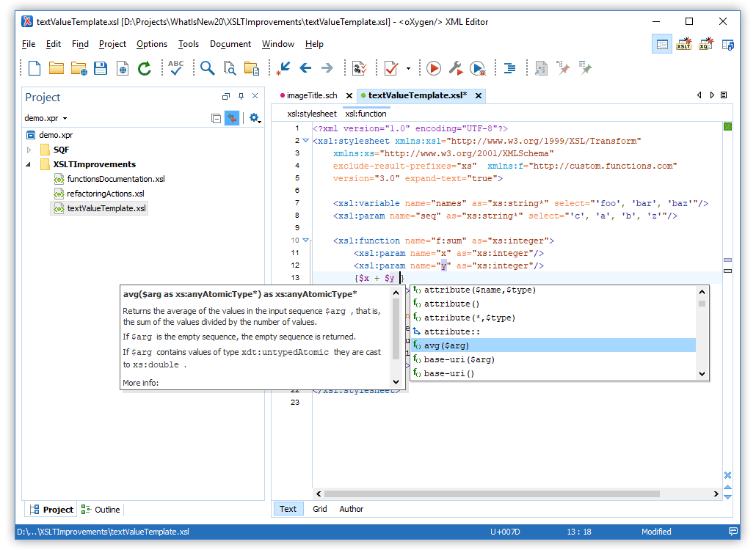Switch to Grid editing mode
Screen dimensions: 756x550
320,509
